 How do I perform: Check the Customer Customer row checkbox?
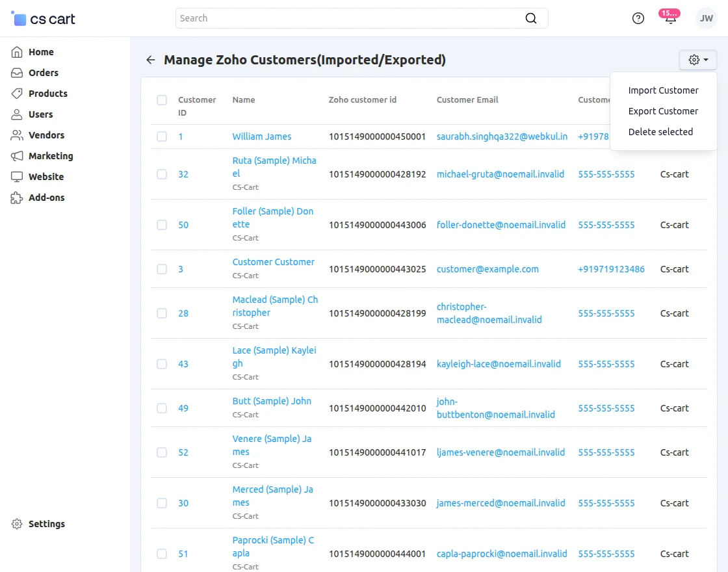coord(162,269)
